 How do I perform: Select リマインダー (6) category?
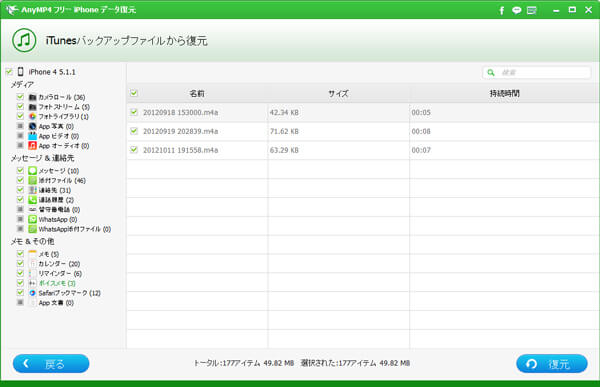pos(60,274)
